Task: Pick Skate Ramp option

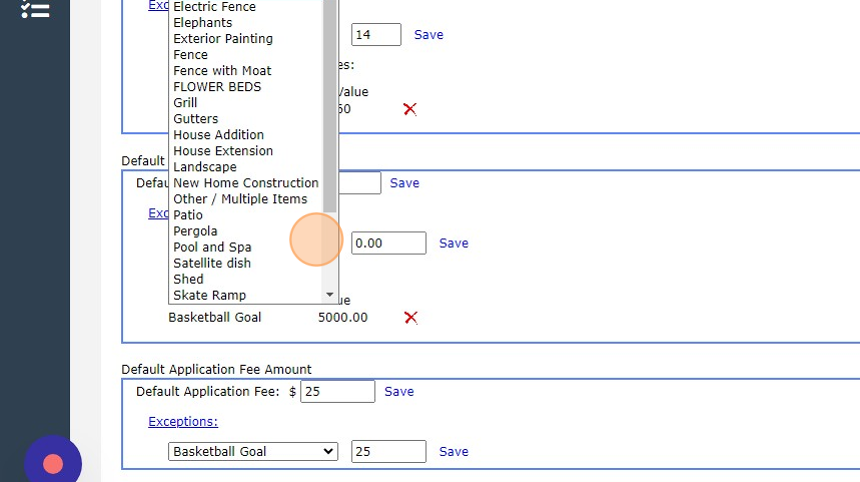Action: tap(210, 295)
